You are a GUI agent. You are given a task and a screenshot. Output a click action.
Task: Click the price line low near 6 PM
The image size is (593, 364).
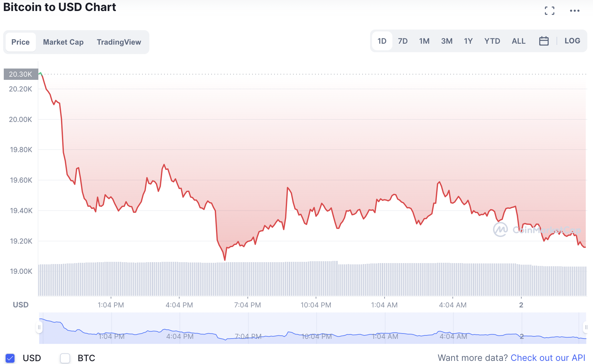225,260
